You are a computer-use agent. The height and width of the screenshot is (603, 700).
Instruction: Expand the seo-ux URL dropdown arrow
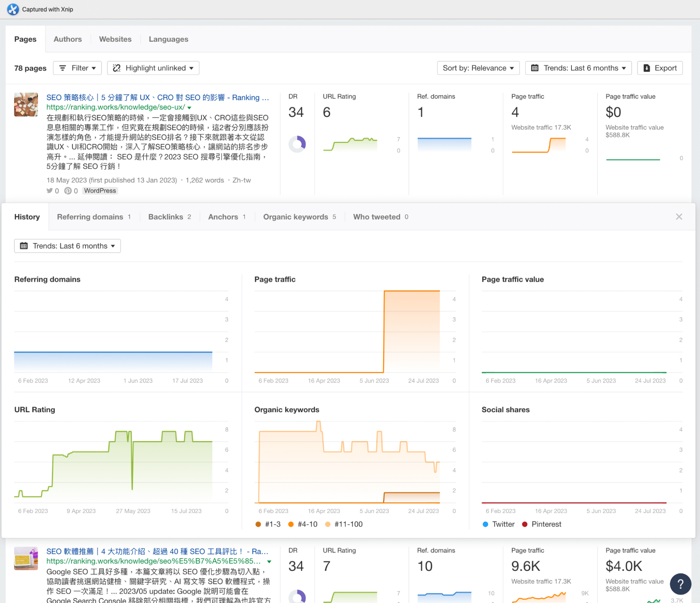click(189, 108)
